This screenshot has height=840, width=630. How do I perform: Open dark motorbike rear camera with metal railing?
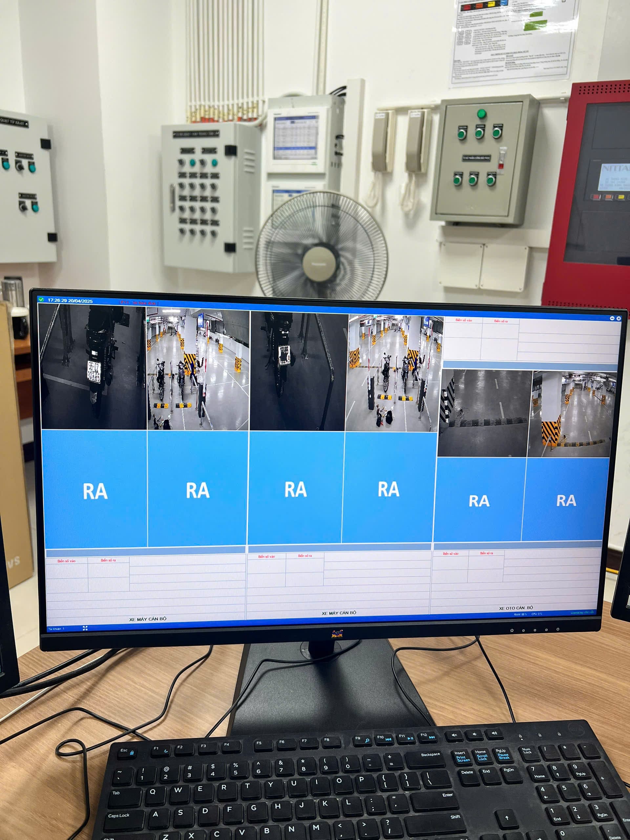tap(299, 371)
